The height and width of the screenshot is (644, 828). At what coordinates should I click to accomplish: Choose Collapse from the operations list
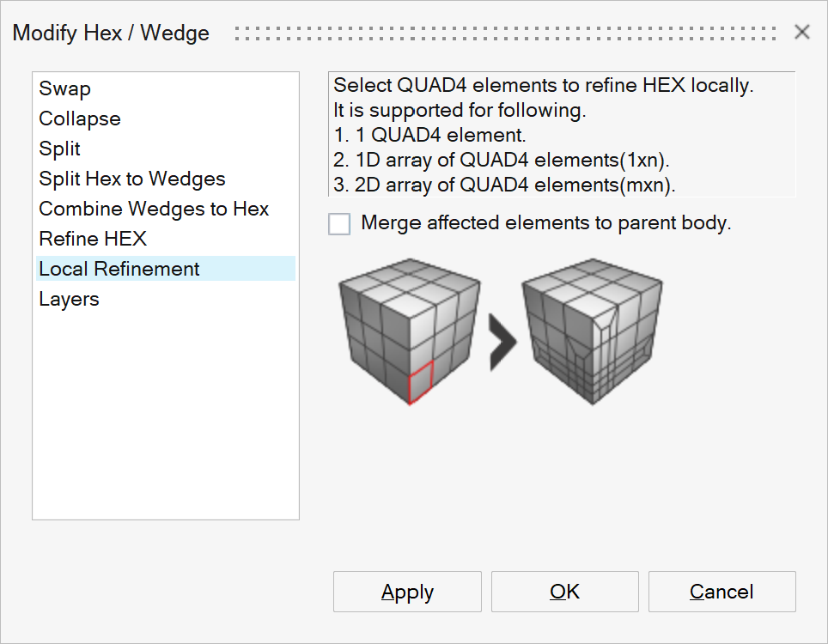click(x=80, y=118)
